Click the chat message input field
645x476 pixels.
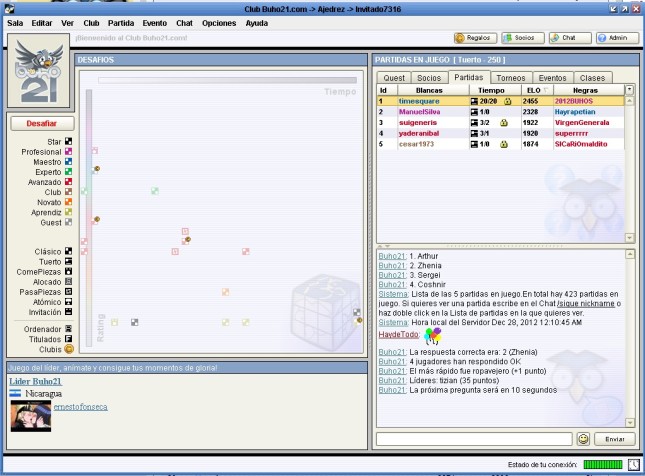(472, 439)
